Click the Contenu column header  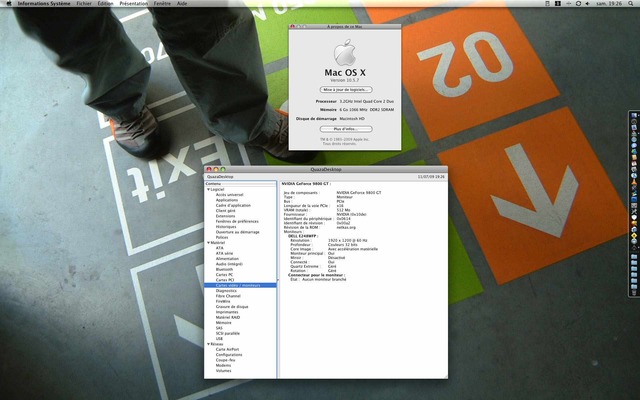coord(240,184)
